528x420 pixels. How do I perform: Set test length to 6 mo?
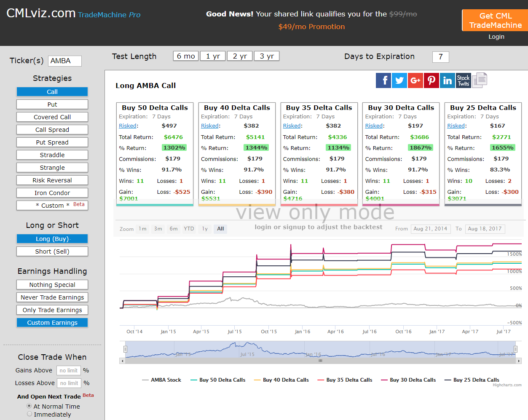(x=186, y=56)
